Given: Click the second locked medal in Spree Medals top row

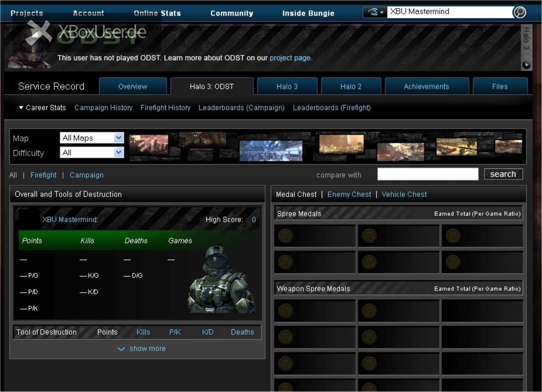Looking at the screenshot, I should tap(369, 236).
